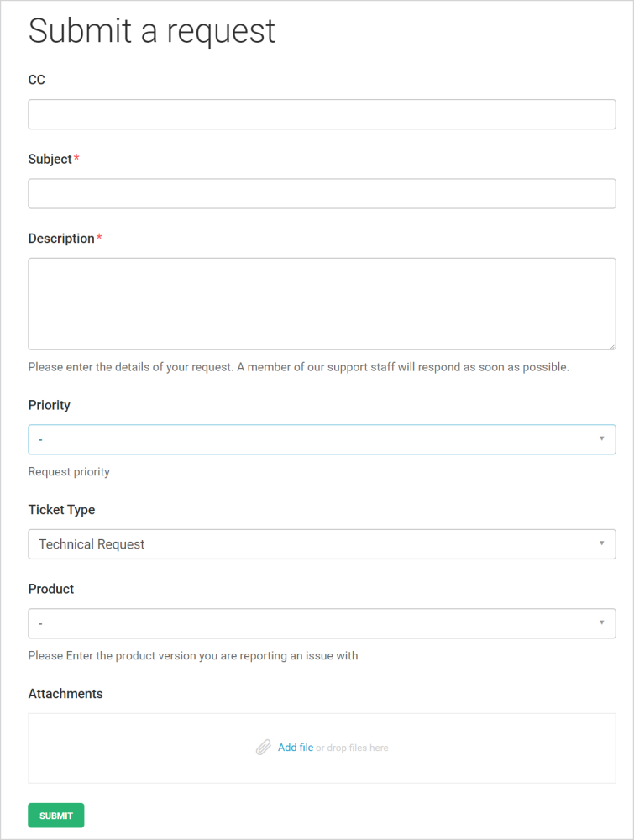Click inside the Subject field

[322, 193]
